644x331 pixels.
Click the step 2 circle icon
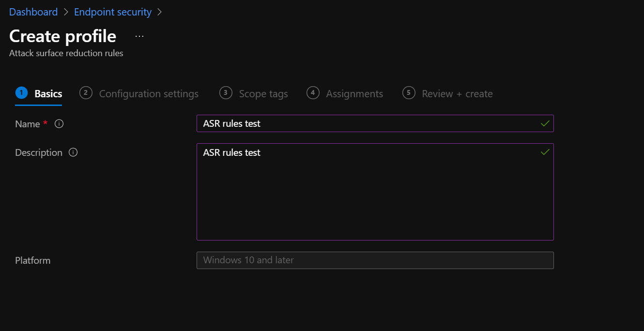tap(86, 93)
